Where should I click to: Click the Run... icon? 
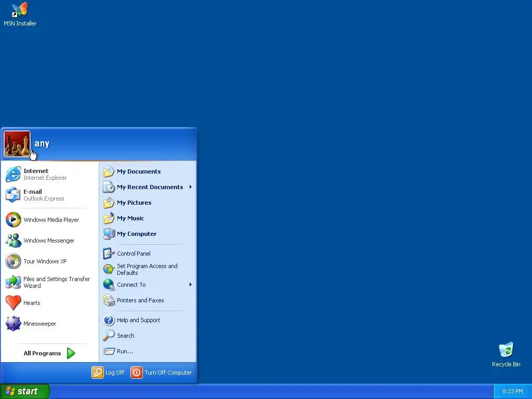109,351
